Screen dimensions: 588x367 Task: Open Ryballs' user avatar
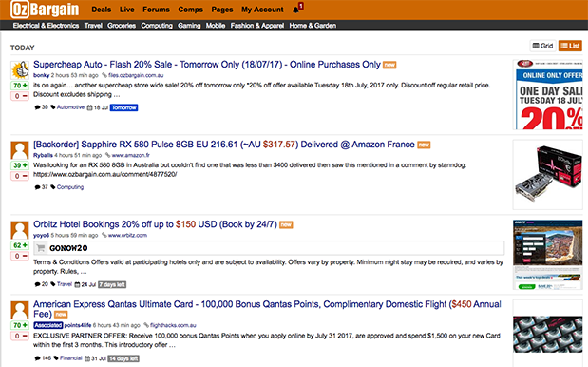pyautogui.click(x=20, y=150)
